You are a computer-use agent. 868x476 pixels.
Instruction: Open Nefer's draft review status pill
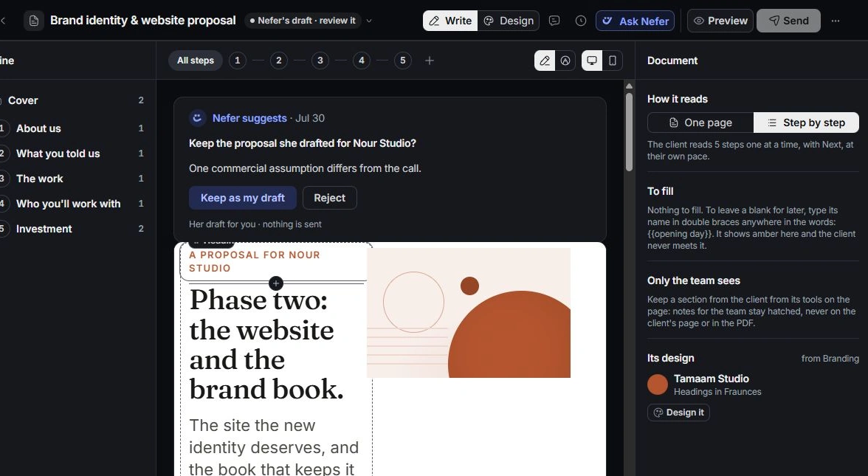[x=303, y=21]
